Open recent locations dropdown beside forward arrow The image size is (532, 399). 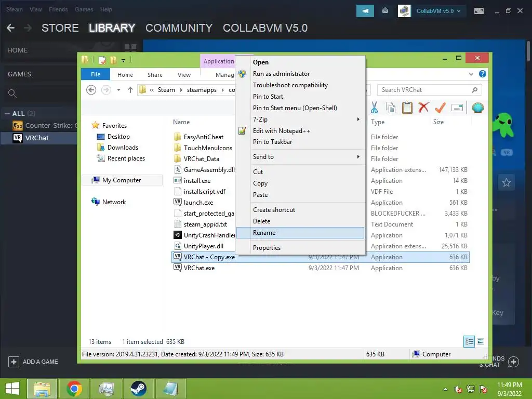click(x=118, y=90)
